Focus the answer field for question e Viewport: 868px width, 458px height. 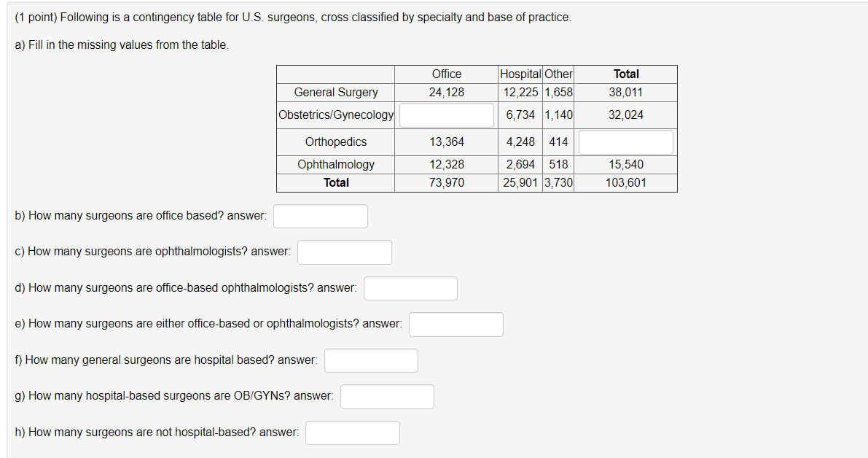tap(455, 325)
